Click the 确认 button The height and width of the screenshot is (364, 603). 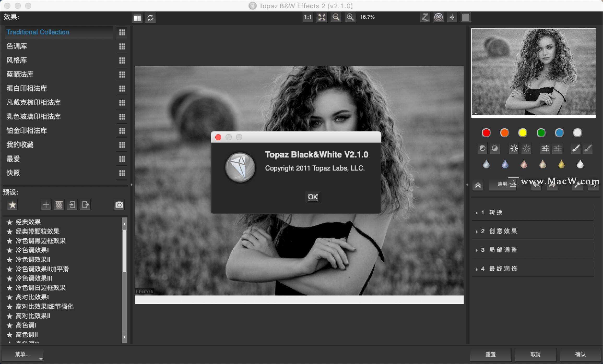point(580,354)
